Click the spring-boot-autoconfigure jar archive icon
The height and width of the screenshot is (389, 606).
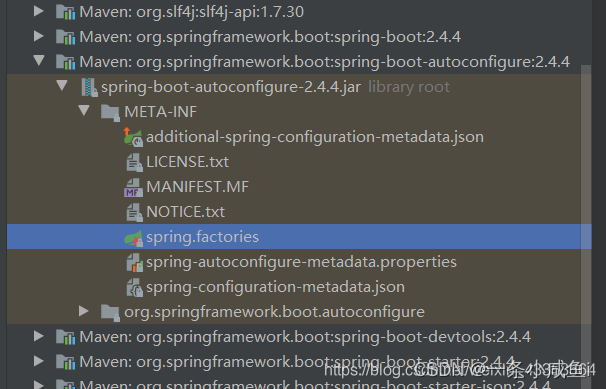[x=89, y=87]
